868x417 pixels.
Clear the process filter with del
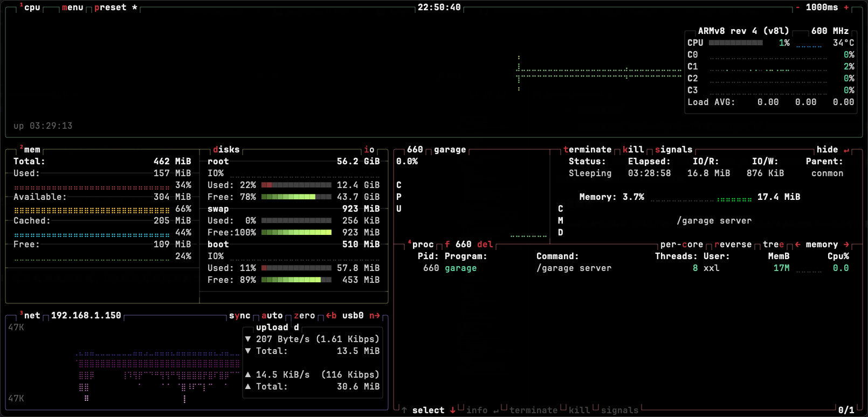tap(485, 245)
